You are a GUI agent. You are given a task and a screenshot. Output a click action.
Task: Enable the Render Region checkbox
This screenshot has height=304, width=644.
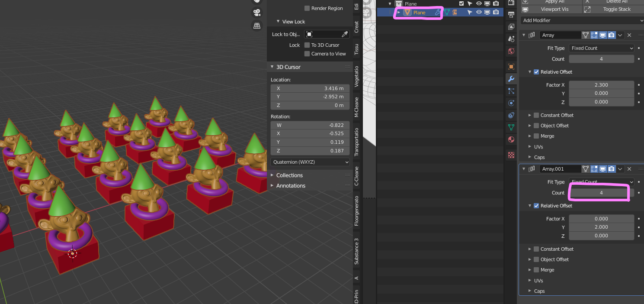307,8
